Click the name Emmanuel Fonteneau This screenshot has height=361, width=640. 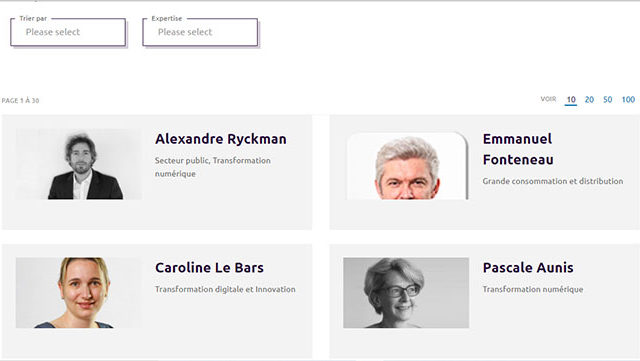518,149
